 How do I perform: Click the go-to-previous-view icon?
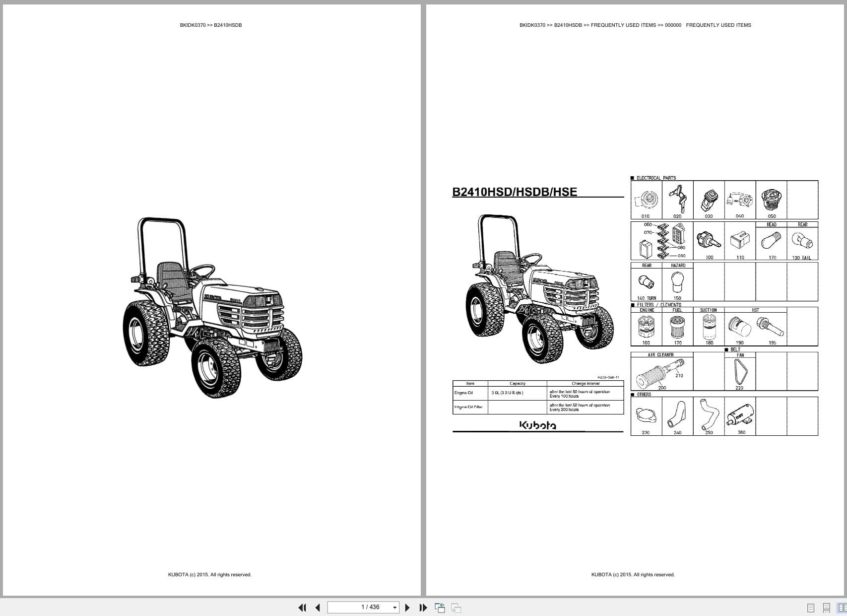tap(440, 608)
